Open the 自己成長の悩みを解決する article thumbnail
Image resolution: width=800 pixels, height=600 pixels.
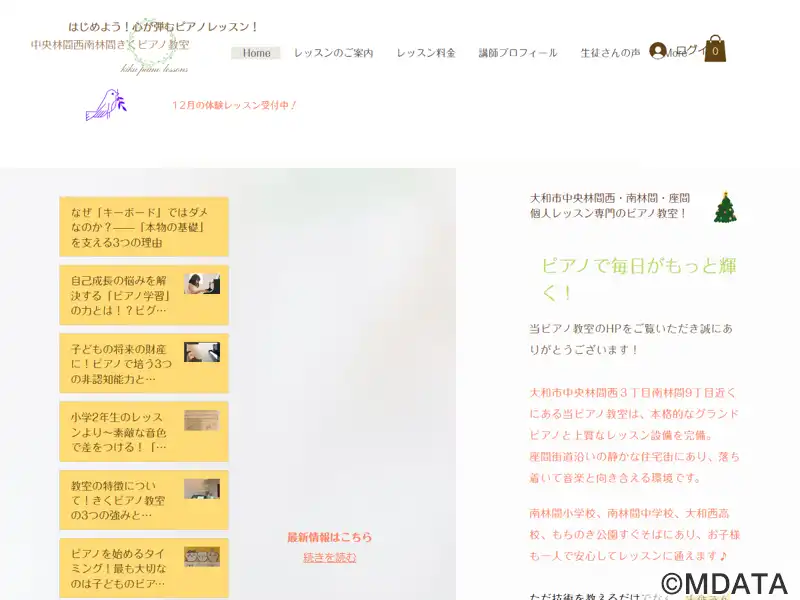[x=201, y=284]
